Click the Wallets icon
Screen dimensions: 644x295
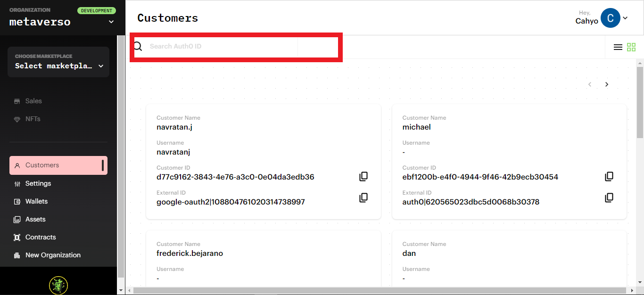(17, 202)
